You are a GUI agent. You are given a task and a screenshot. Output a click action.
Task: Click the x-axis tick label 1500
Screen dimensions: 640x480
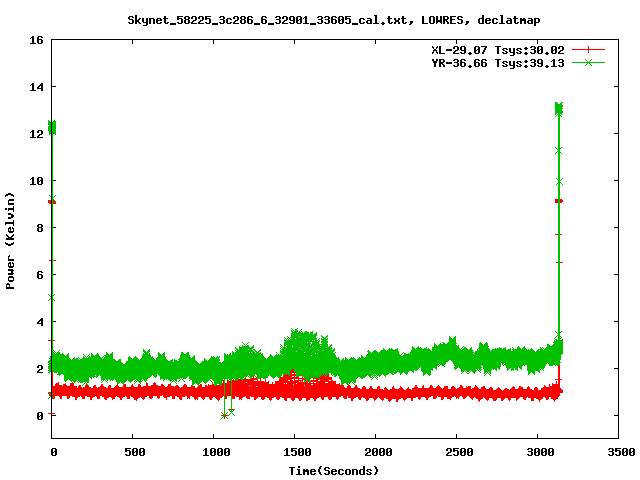297,452
